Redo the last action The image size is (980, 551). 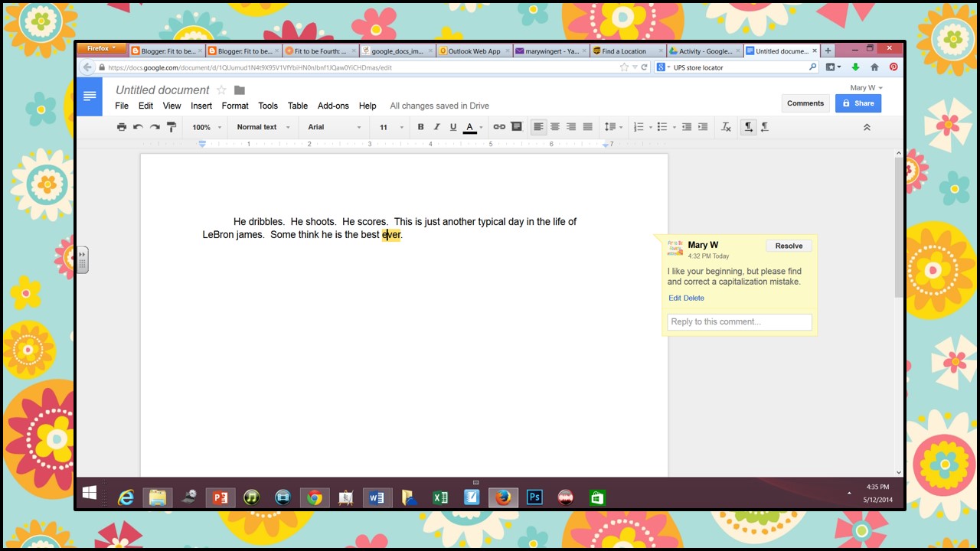[155, 127]
